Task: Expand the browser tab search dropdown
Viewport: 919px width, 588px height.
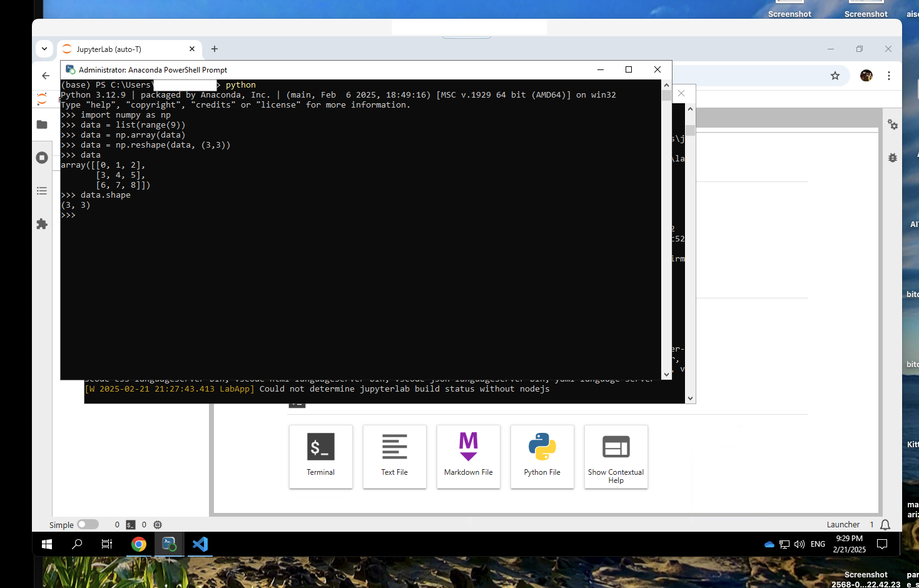Action: (44, 49)
